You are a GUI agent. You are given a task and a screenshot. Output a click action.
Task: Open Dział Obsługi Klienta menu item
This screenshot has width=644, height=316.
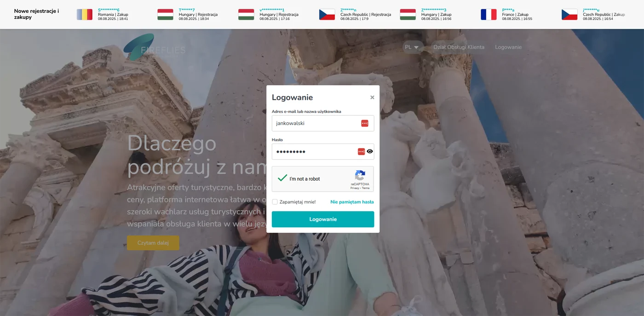(x=459, y=47)
